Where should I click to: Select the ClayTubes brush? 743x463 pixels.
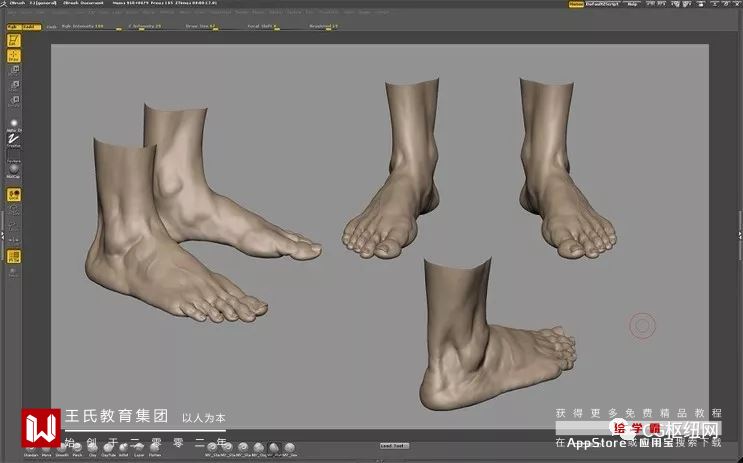109,450
